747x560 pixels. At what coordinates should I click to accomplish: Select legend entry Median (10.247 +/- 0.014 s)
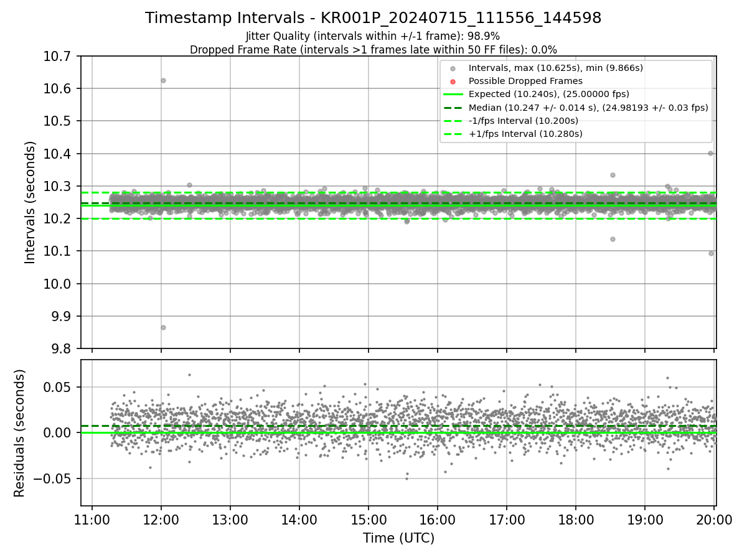pos(588,108)
